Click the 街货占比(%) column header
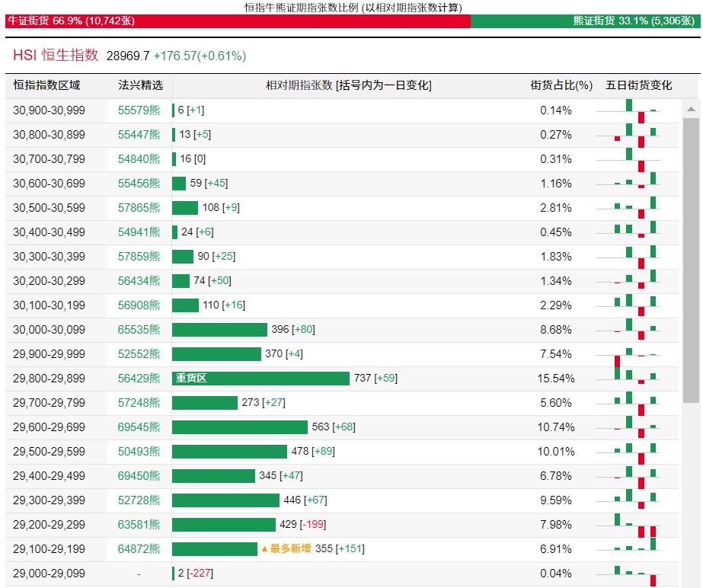 561,85
